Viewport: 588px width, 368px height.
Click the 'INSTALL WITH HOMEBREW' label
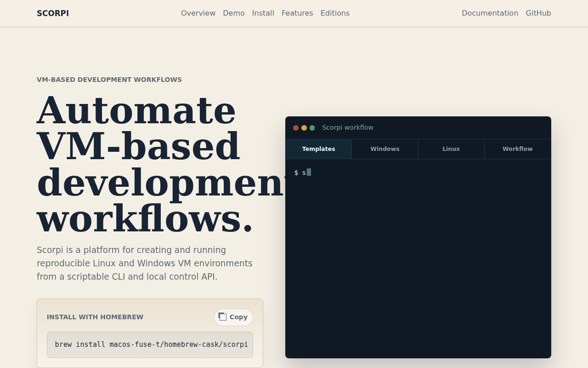coord(95,317)
